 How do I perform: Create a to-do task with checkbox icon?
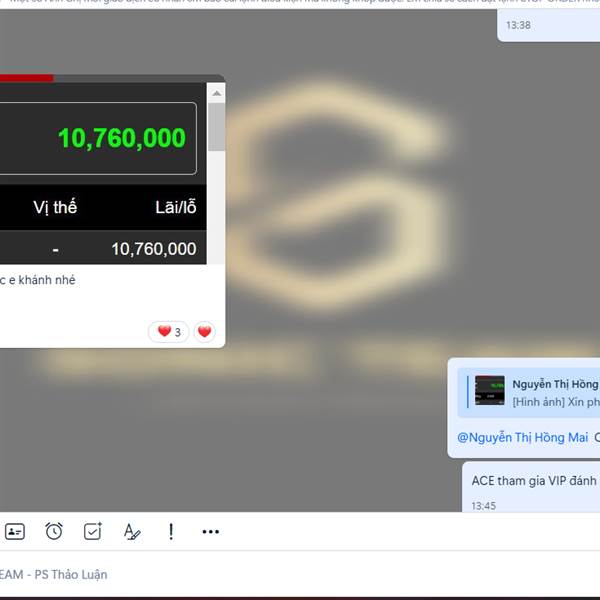(x=93, y=531)
